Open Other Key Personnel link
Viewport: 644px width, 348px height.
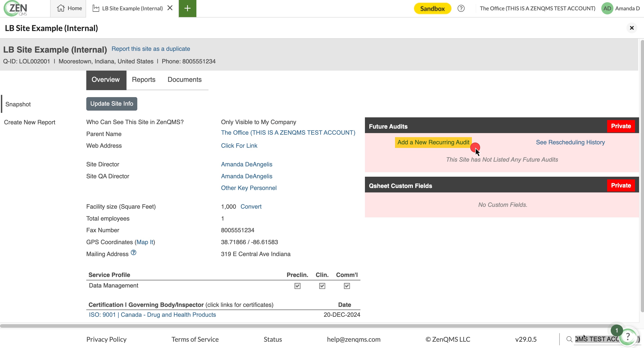tap(249, 188)
